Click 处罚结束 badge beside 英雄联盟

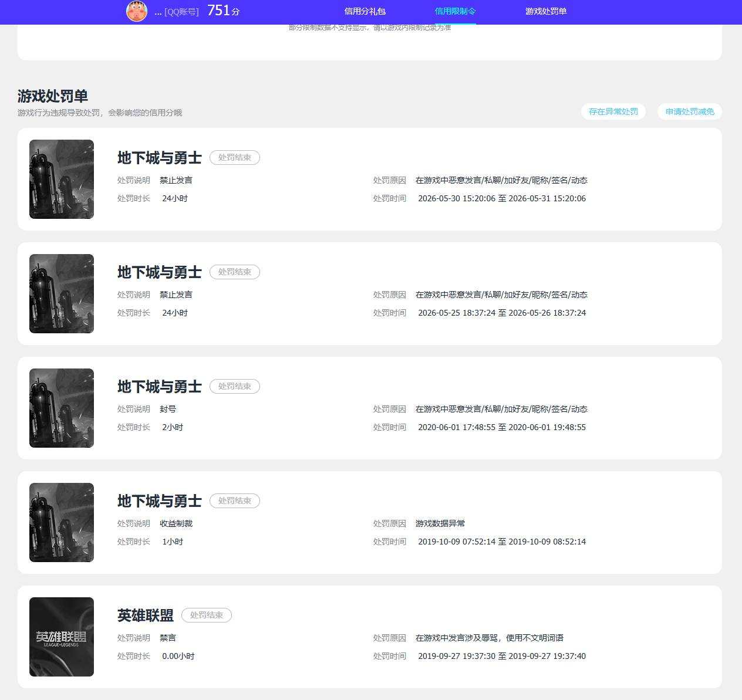207,615
